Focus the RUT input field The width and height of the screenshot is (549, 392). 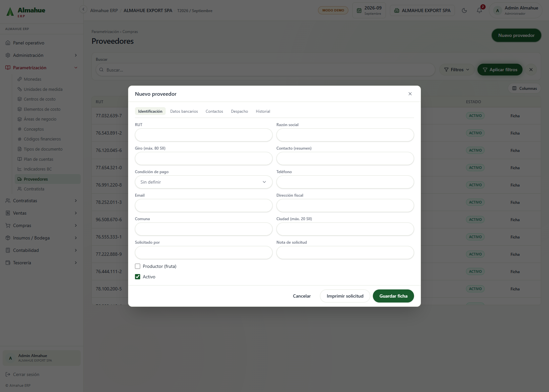204,135
